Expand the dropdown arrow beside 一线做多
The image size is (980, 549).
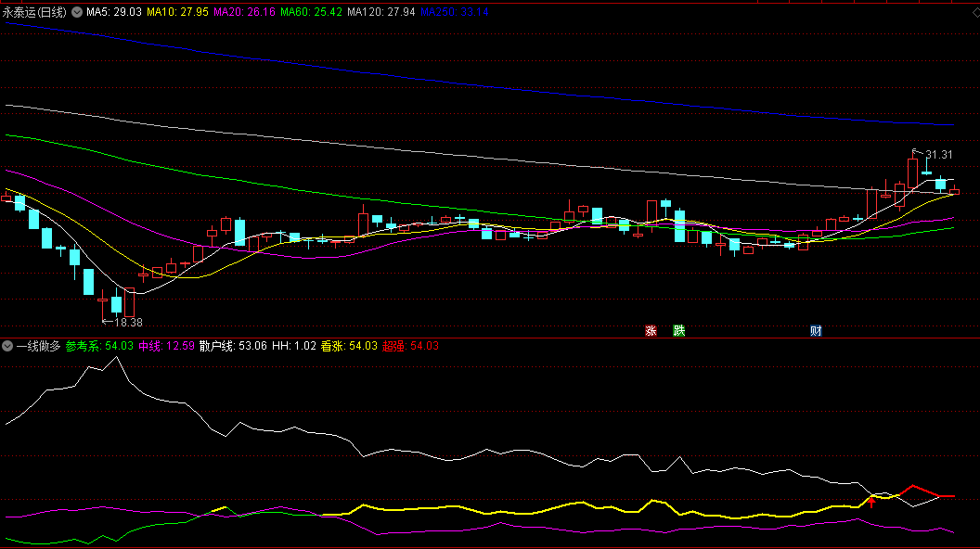(x=7, y=346)
